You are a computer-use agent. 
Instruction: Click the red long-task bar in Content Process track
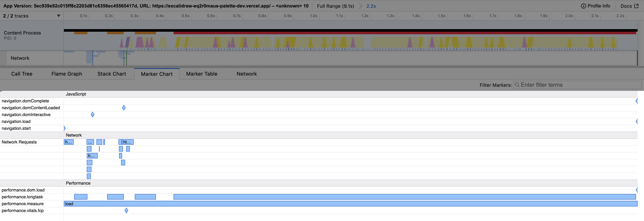[x=405, y=33]
